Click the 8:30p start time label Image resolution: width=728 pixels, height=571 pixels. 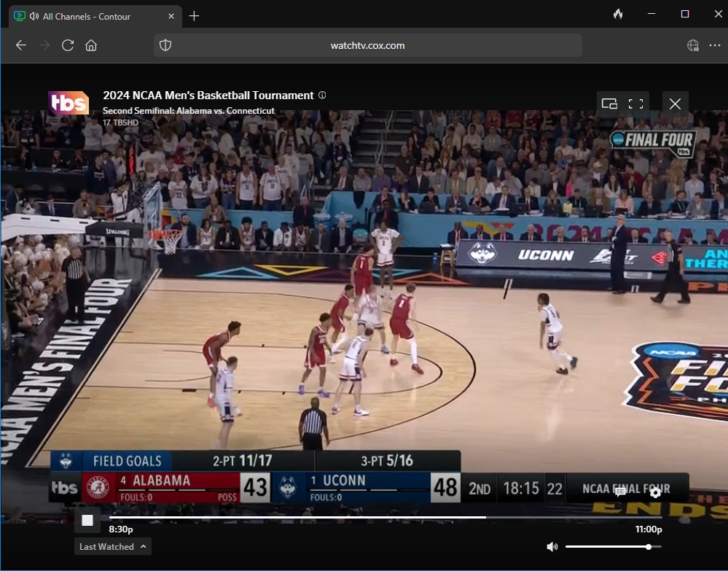pyautogui.click(x=121, y=529)
